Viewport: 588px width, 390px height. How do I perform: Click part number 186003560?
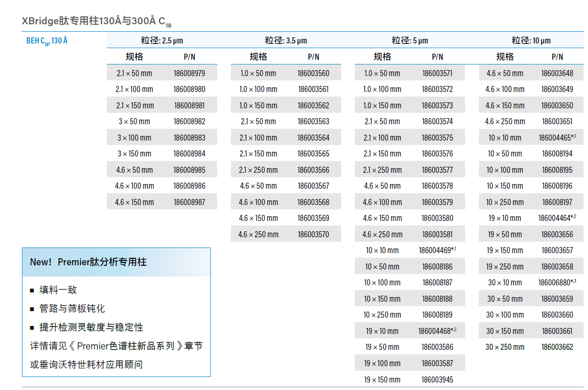point(313,73)
